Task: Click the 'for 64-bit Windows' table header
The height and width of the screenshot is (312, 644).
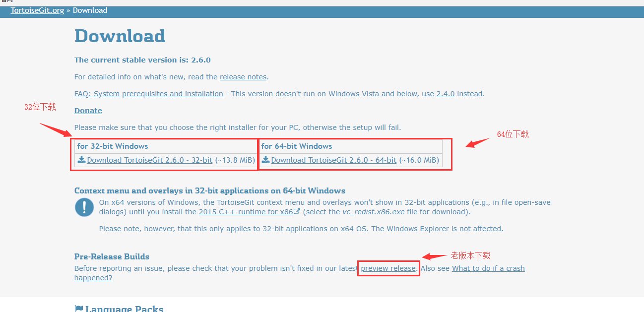Action: tap(351, 146)
